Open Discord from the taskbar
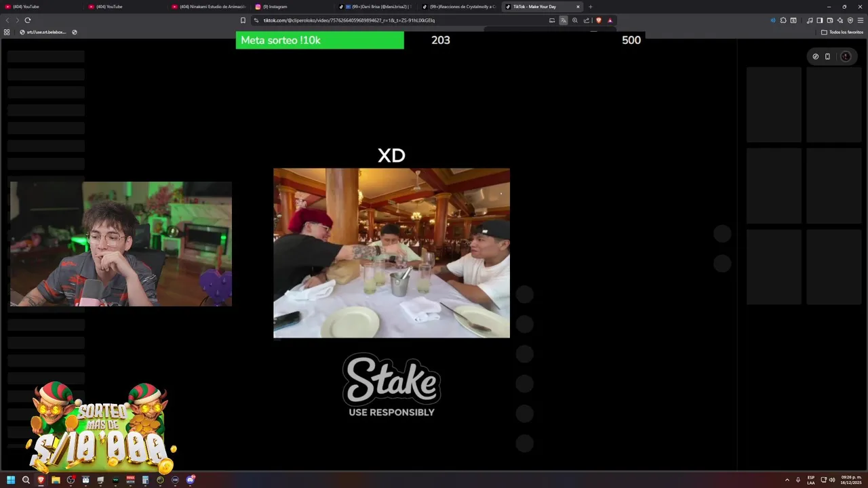The image size is (868, 488). point(191,480)
